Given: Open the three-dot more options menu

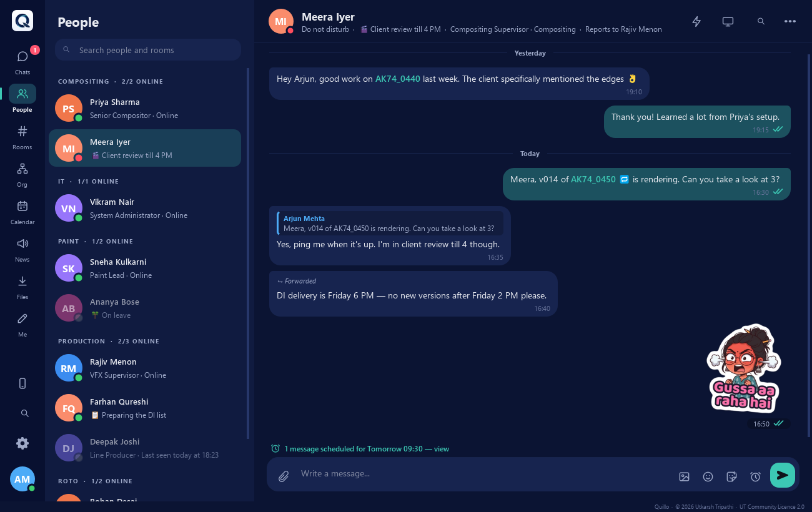Looking at the screenshot, I should 790,21.
